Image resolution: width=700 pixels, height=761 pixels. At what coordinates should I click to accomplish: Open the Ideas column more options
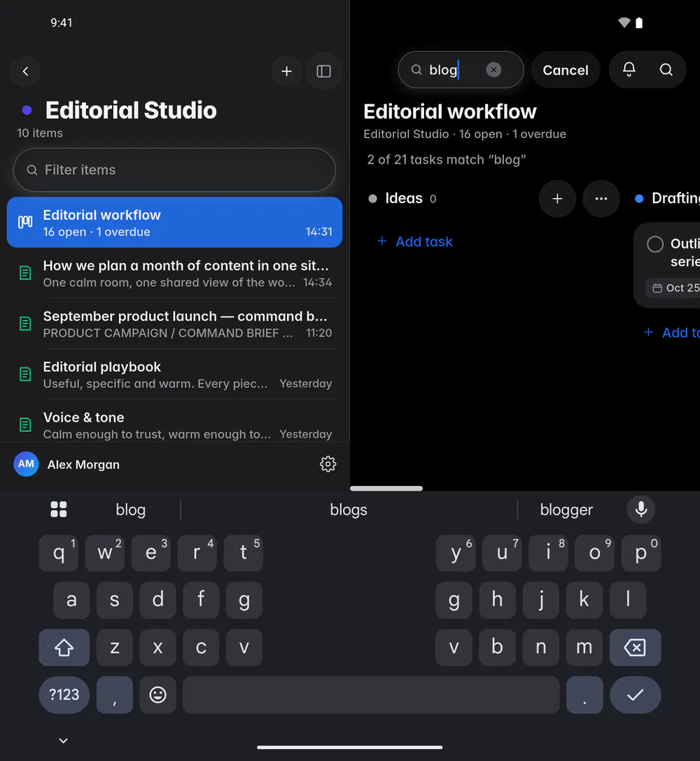601,199
